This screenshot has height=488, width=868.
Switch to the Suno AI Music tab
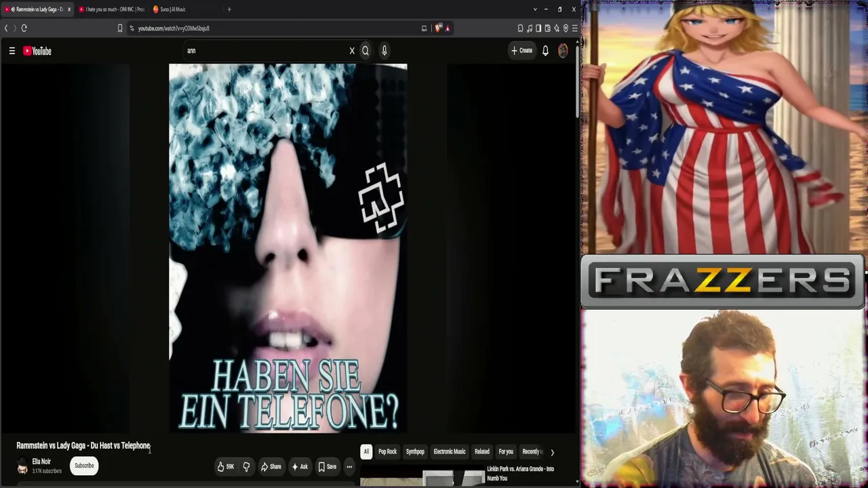pos(183,9)
